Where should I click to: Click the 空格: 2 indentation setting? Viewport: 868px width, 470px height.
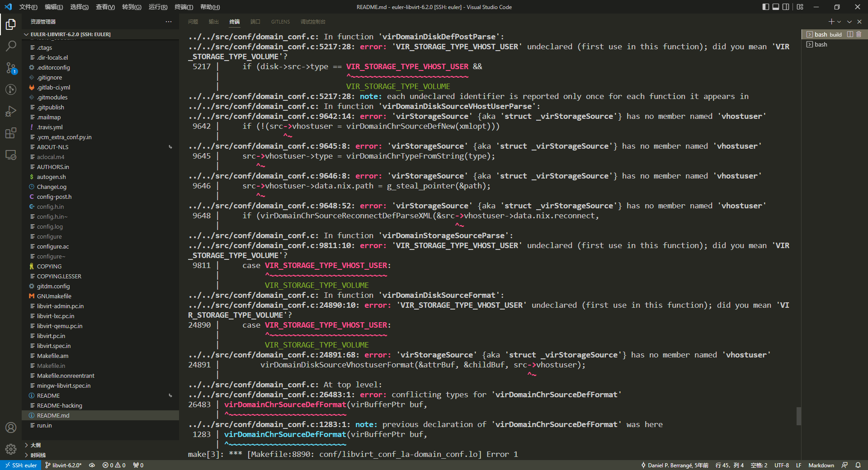[x=759, y=465]
